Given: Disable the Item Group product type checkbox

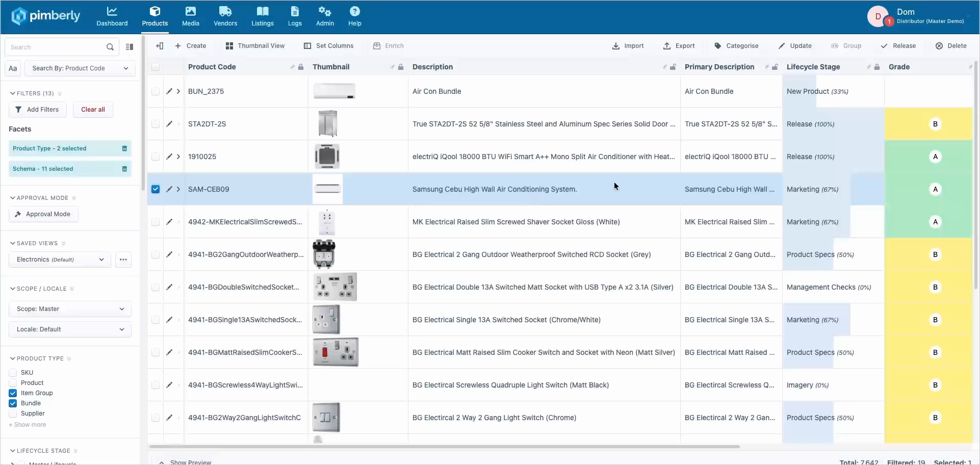Looking at the screenshot, I should click(13, 393).
